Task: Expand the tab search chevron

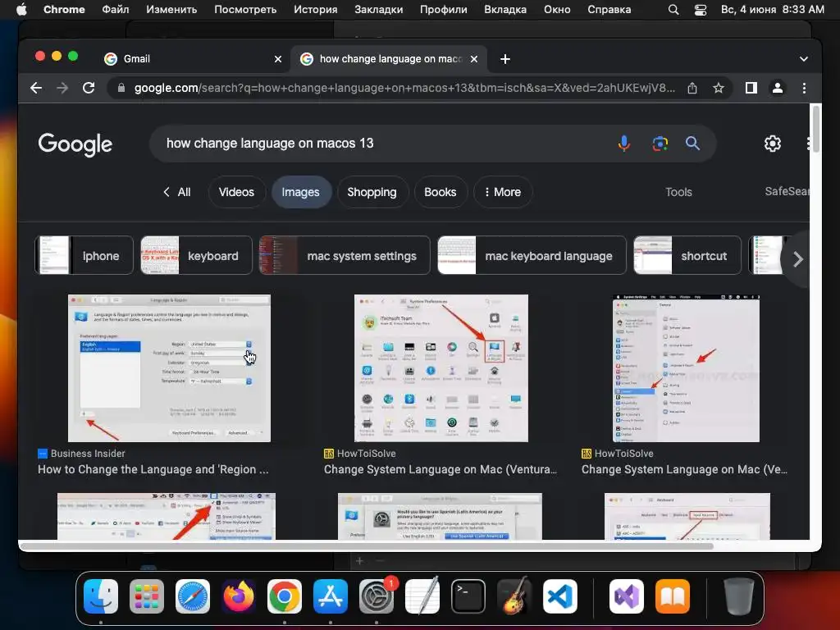Action: tap(804, 59)
